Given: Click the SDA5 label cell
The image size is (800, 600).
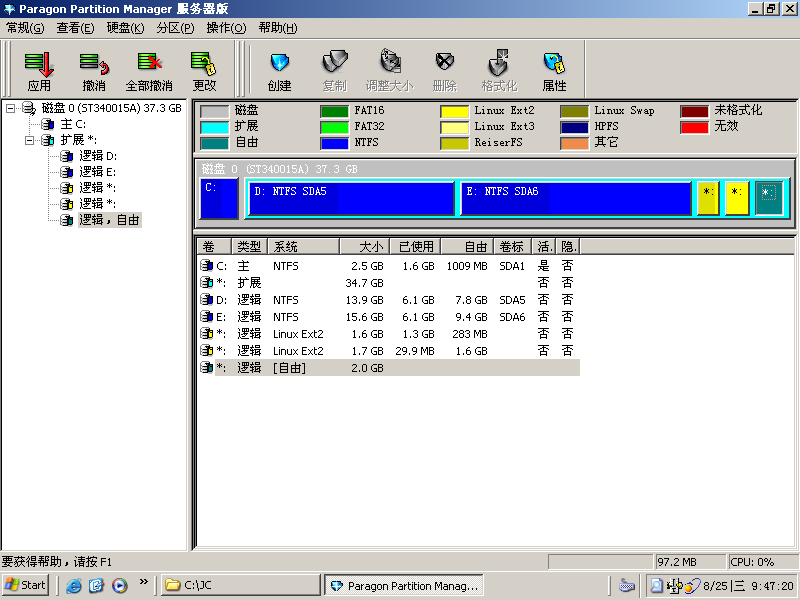Looking at the screenshot, I should [512, 300].
